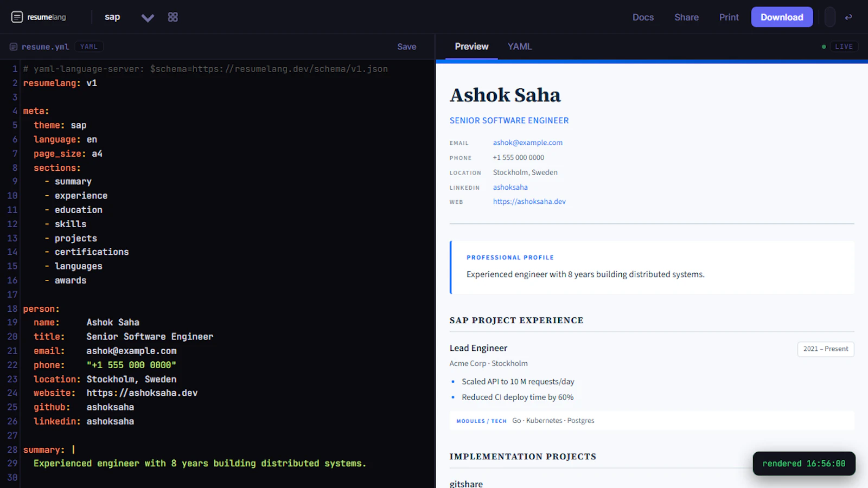Expand the sap theme dropdown chevron

[148, 18]
